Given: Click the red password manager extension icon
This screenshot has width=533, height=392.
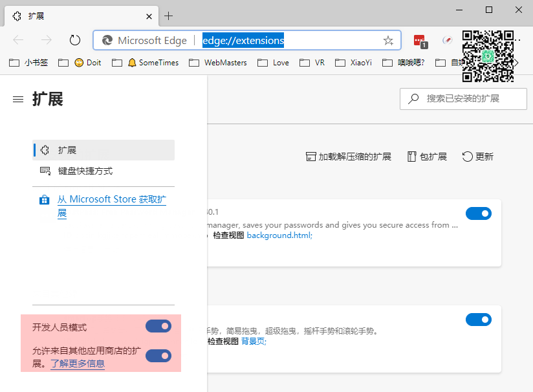Looking at the screenshot, I should click(x=420, y=40).
